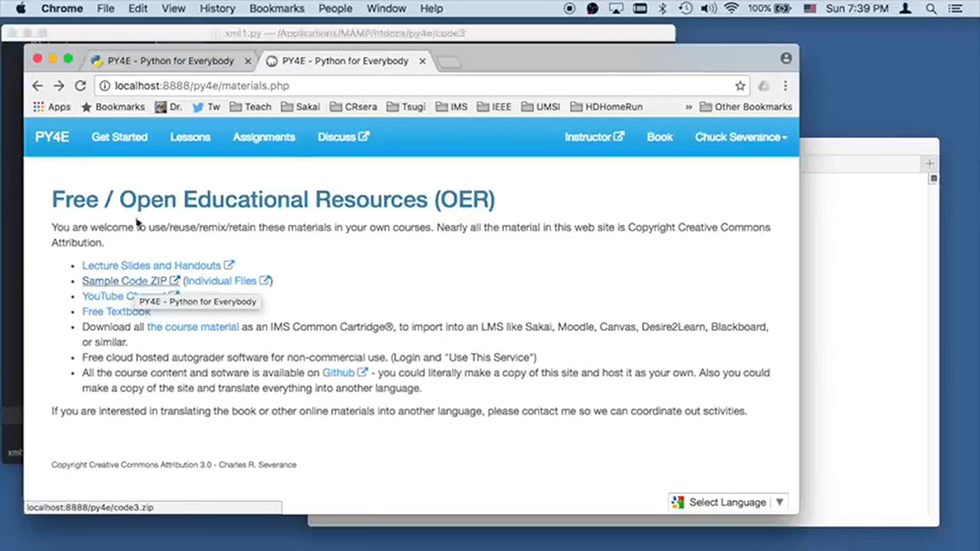The height and width of the screenshot is (551, 980).
Task: Open the IEEE bookmark folder
Action: click(x=494, y=107)
